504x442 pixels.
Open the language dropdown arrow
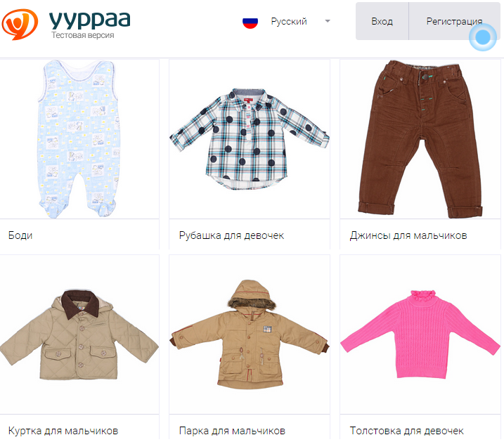pos(328,21)
